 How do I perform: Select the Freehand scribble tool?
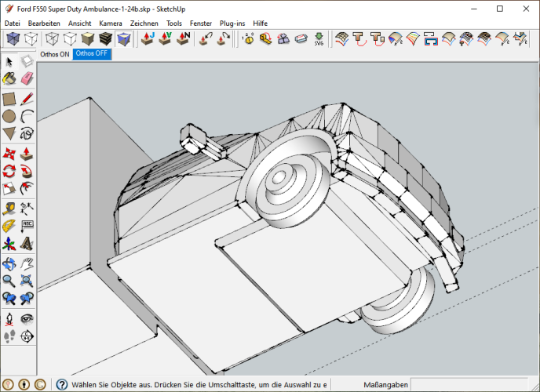[x=27, y=133]
